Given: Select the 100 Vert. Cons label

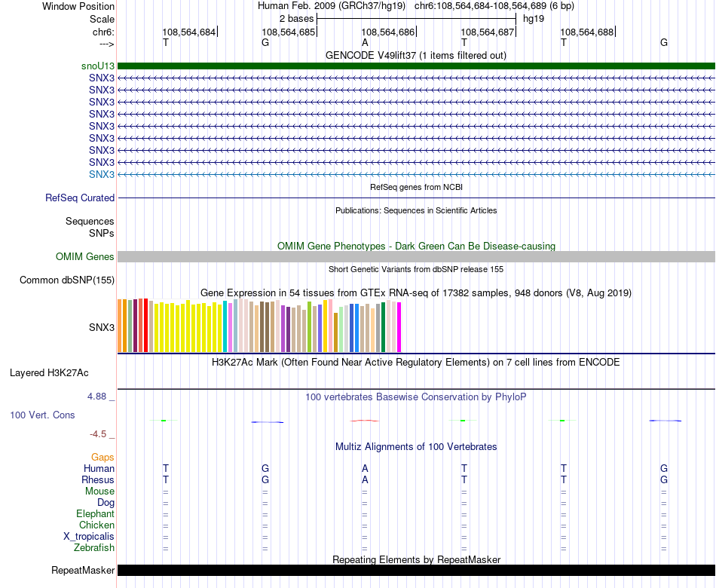Looking at the screenshot, I should pos(42,415).
